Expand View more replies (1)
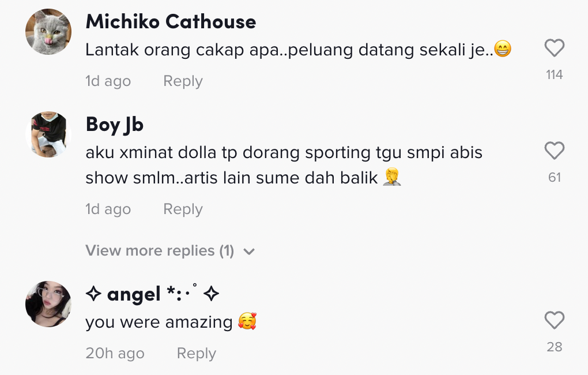588x375 pixels. [160, 251]
